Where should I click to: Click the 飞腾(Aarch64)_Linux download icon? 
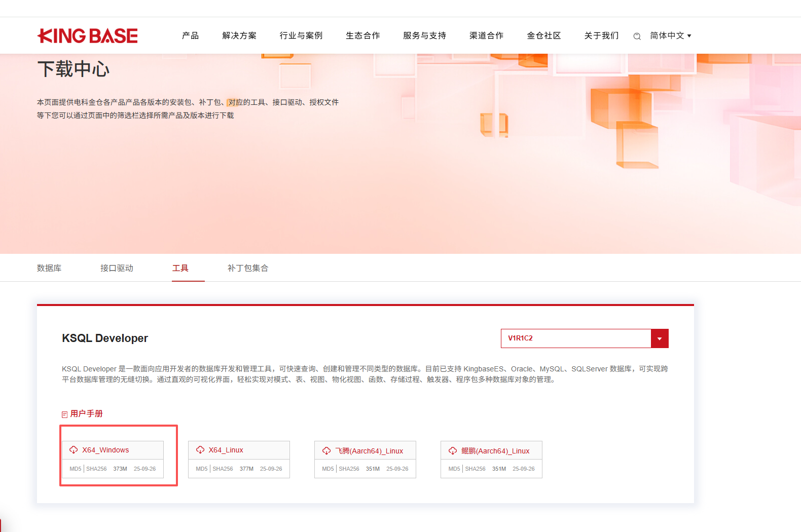[326, 451]
